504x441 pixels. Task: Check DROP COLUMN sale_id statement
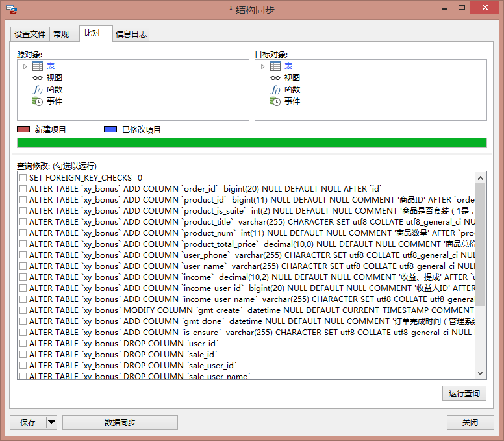tap(23, 354)
